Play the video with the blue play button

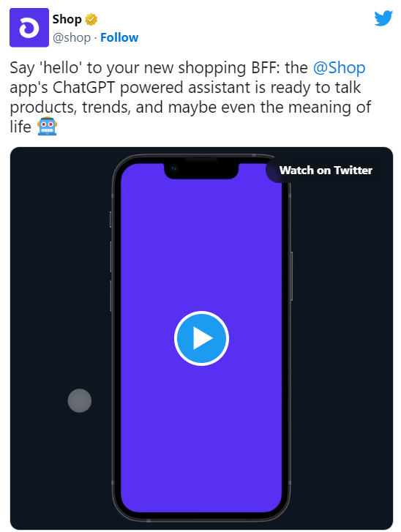click(201, 338)
